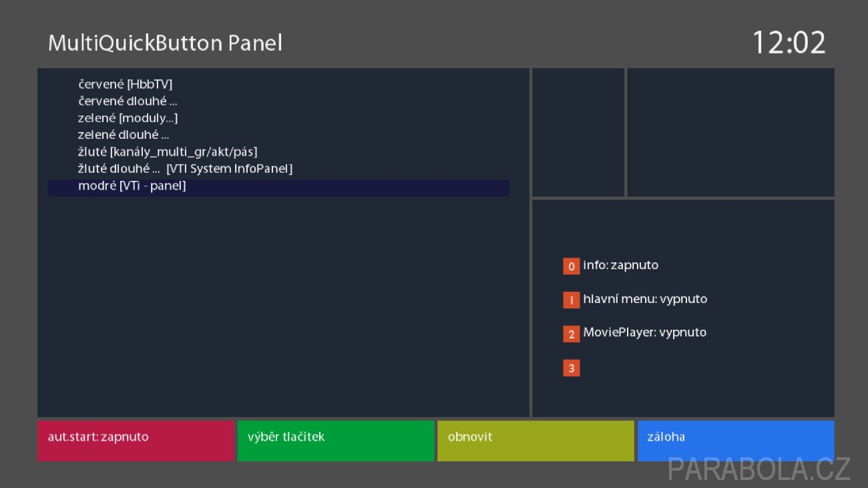This screenshot has width=868, height=488.
Task: Click the yellow obnovit button
Action: 535,441
